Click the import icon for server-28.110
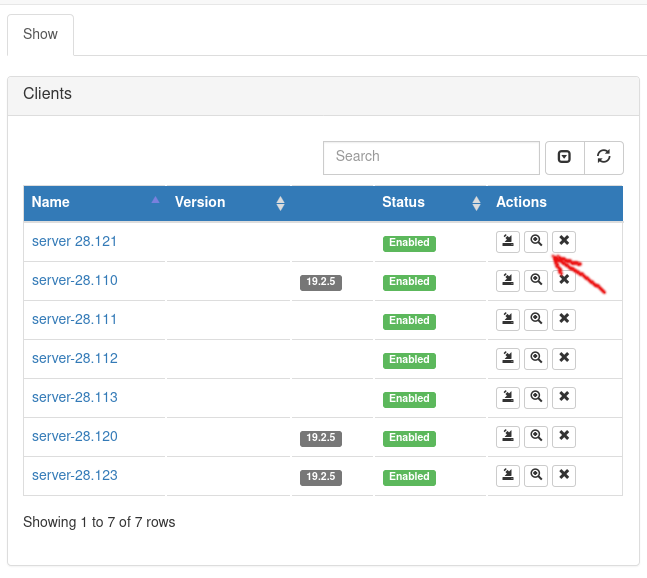Viewport: 647px width, 578px height. (508, 280)
